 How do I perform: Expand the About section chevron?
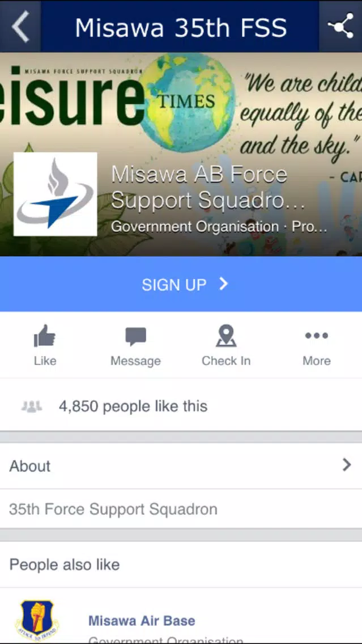pos(347,465)
